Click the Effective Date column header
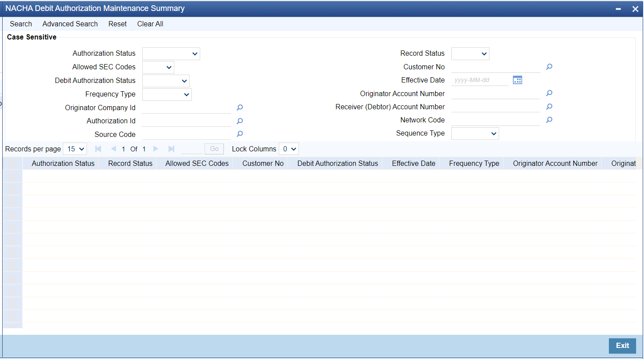The image size is (644, 362). coord(414,163)
